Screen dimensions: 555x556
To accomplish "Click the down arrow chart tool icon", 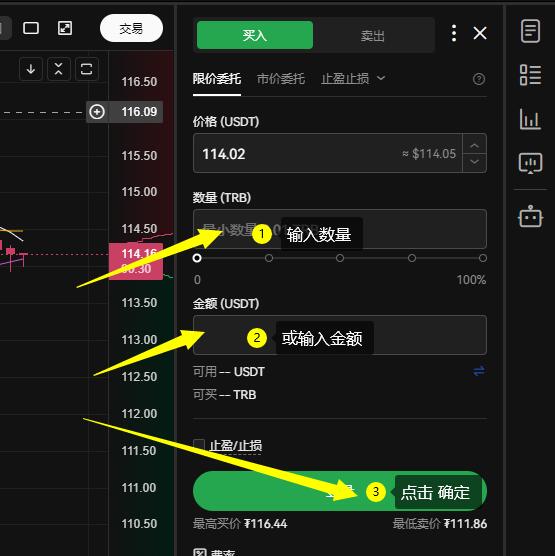I will [x=31, y=69].
